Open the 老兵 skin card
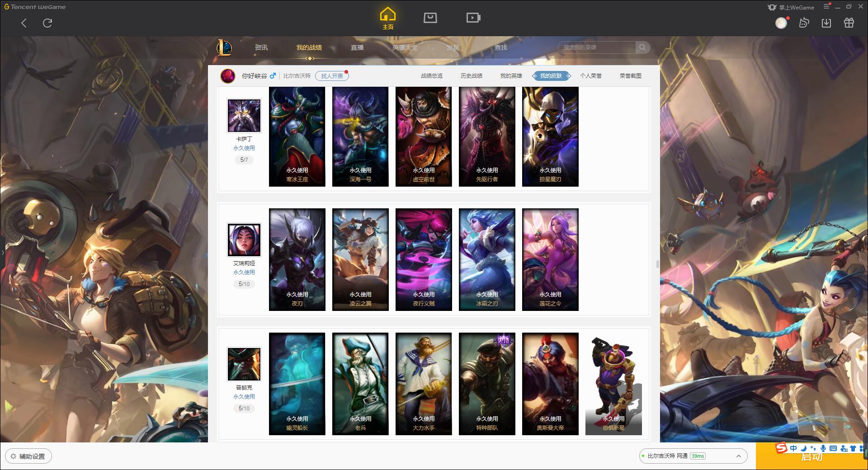Screen dimensions: 868x470 coord(360,384)
